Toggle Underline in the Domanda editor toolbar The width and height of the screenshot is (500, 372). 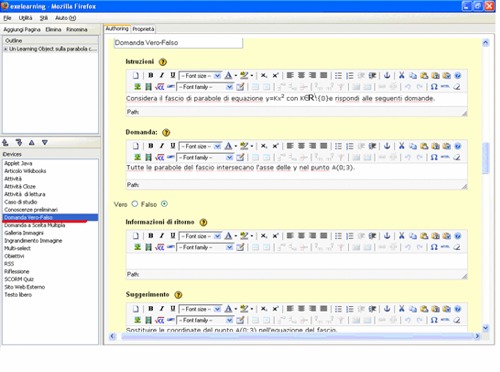point(173,146)
